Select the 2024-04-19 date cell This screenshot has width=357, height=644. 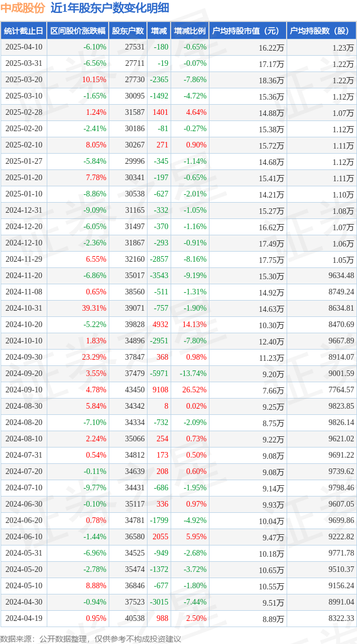coord(24,618)
